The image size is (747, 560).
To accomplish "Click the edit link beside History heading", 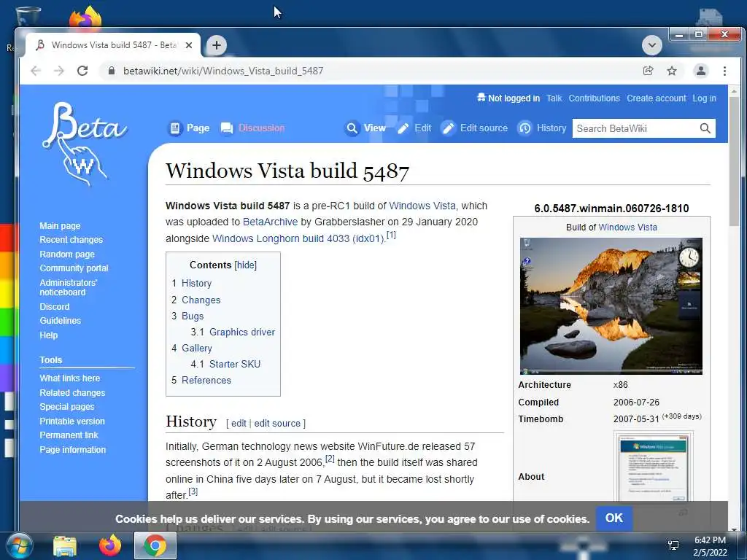I will pyautogui.click(x=239, y=424).
